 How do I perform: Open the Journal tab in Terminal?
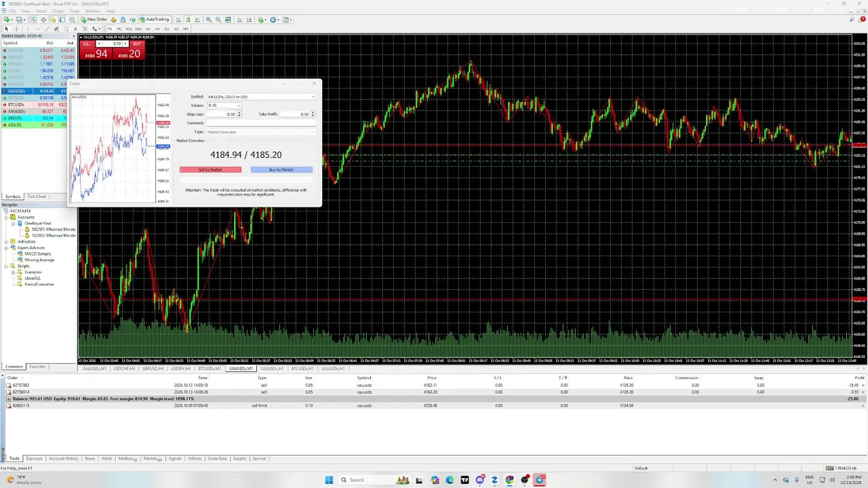tap(259, 459)
